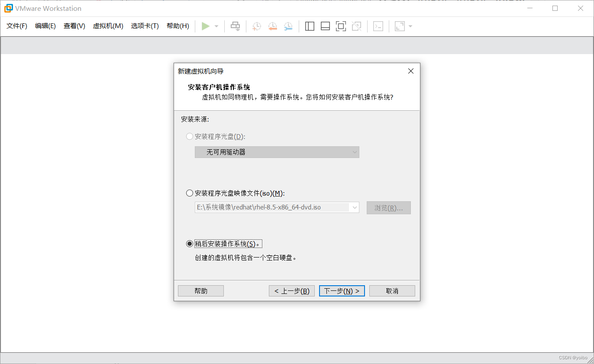
Task: Click the console view terminal icon
Action: click(378, 26)
